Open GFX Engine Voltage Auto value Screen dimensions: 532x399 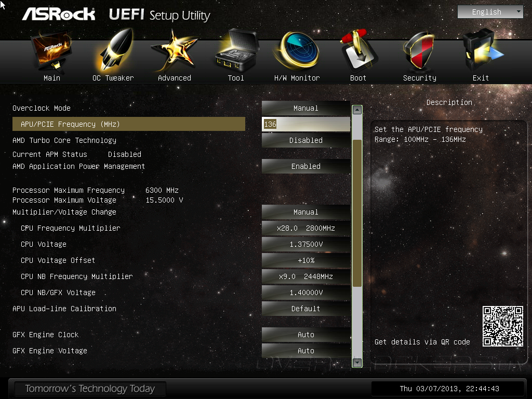coord(305,351)
